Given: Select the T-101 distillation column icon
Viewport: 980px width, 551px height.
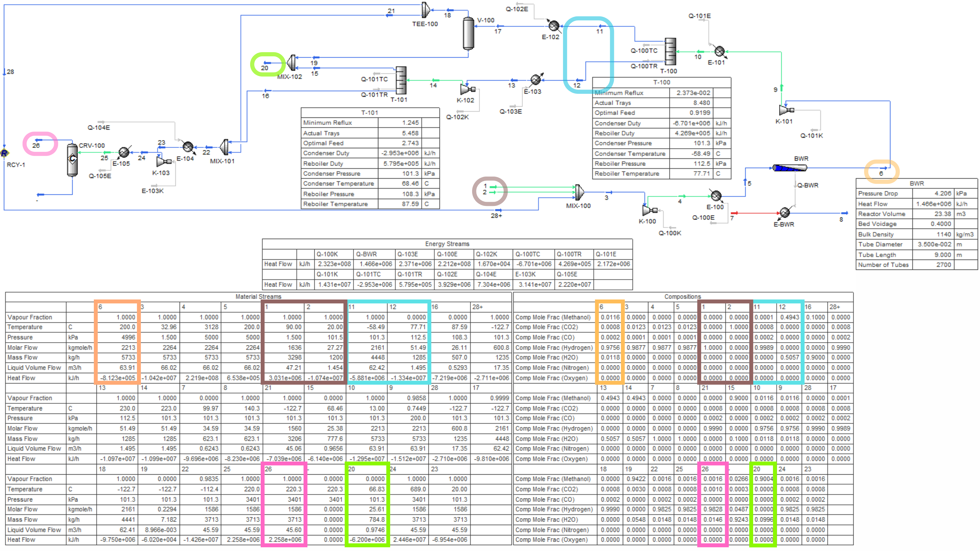Looking at the screenshot, I should click(401, 81).
